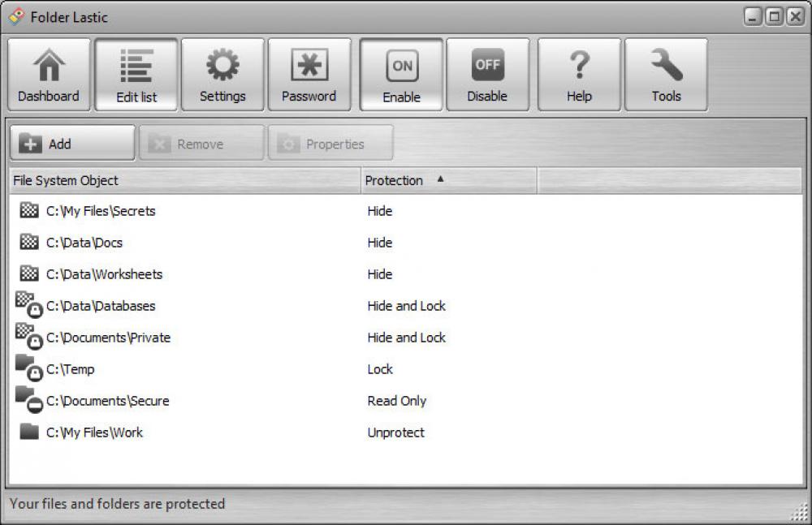
Task: Switch to the Dashboard view
Action: [48, 74]
